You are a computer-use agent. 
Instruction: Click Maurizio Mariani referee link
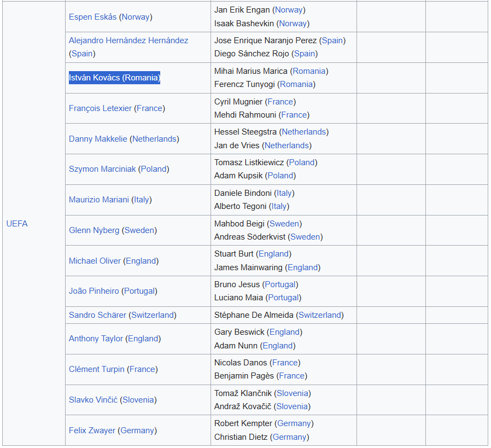coord(98,200)
